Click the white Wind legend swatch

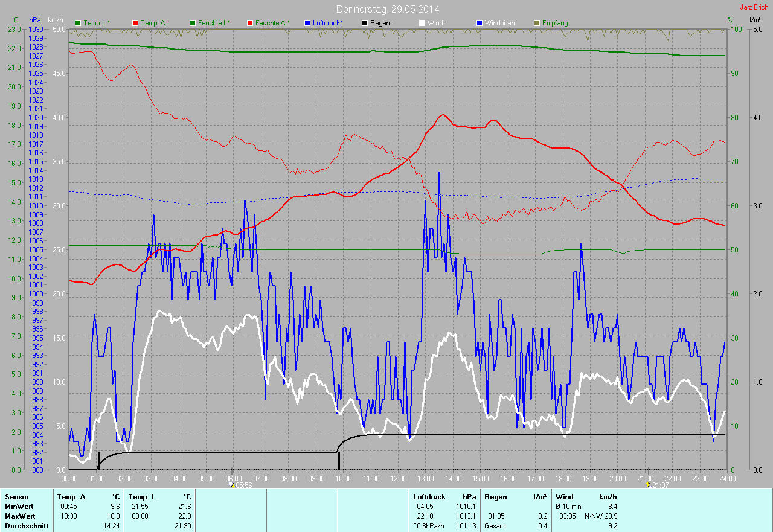tap(422, 23)
